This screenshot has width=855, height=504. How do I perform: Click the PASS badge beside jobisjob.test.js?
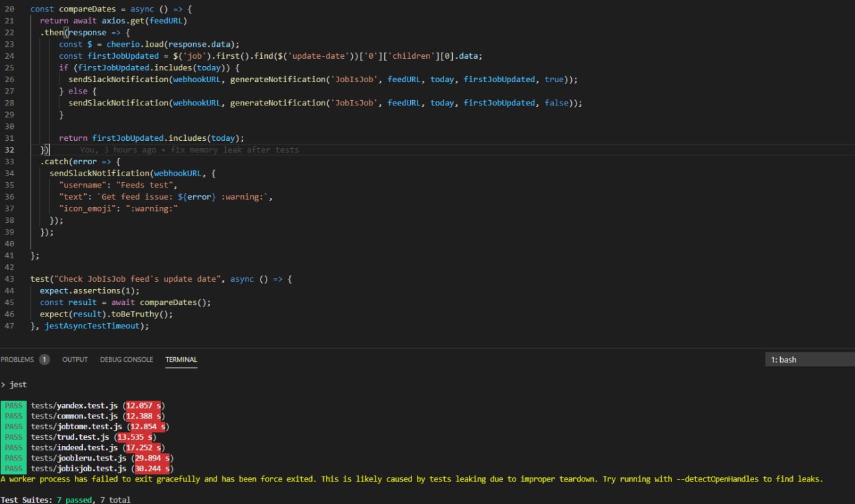pos(13,469)
